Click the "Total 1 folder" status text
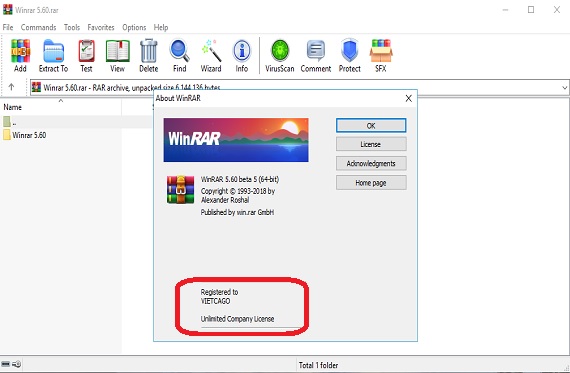 point(318,365)
